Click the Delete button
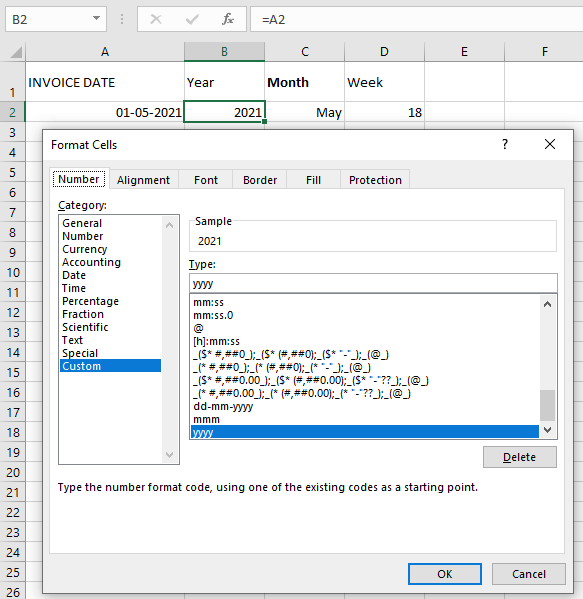Screen dimensions: 583x599 [520, 457]
